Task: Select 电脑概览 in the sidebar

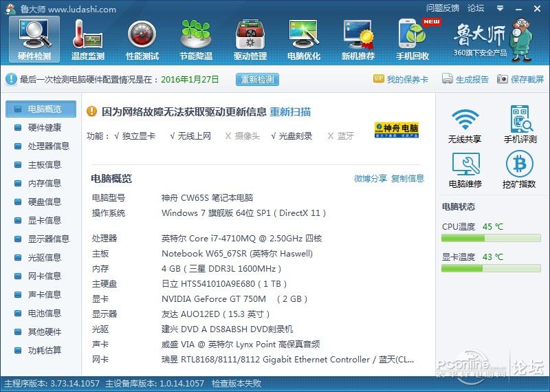Action: tap(41, 109)
